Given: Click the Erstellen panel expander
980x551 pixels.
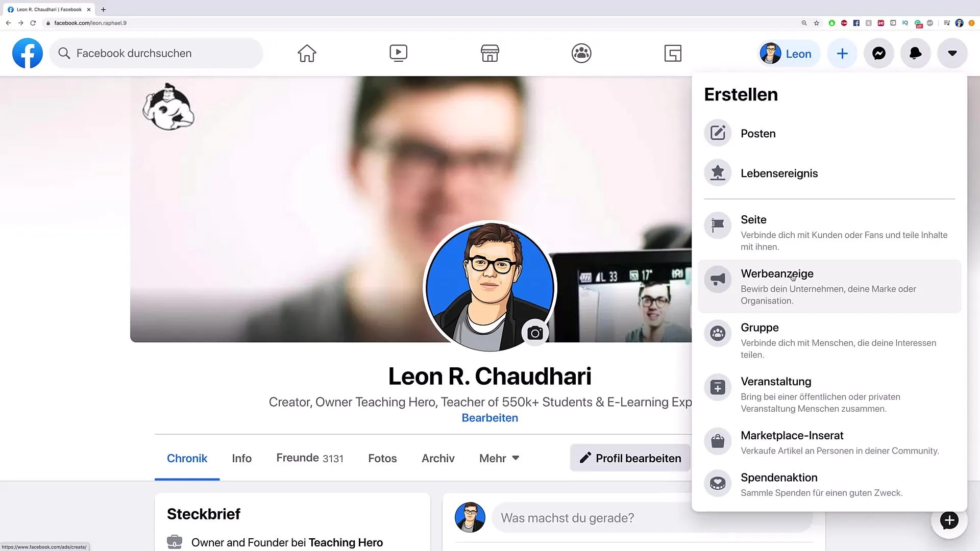Looking at the screenshot, I should [841, 53].
